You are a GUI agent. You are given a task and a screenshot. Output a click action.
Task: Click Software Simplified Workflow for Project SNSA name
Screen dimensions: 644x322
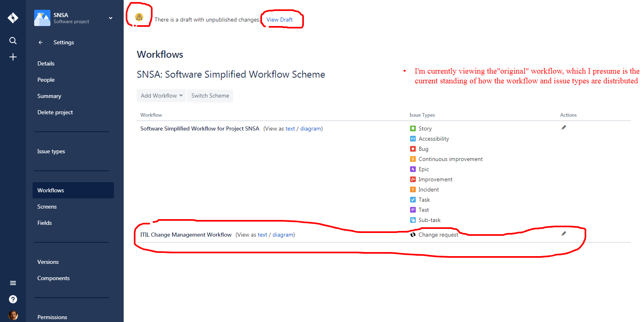200,128
